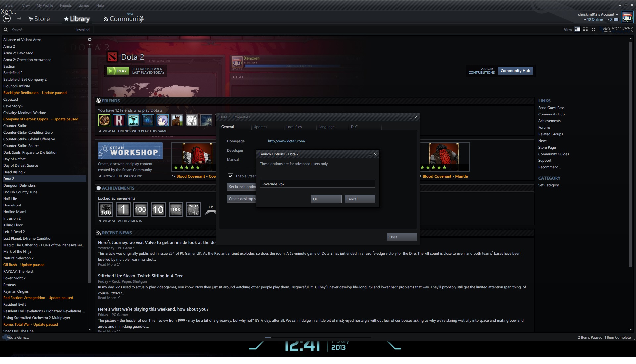Click the game list settings gear

click(x=89, y=39)
